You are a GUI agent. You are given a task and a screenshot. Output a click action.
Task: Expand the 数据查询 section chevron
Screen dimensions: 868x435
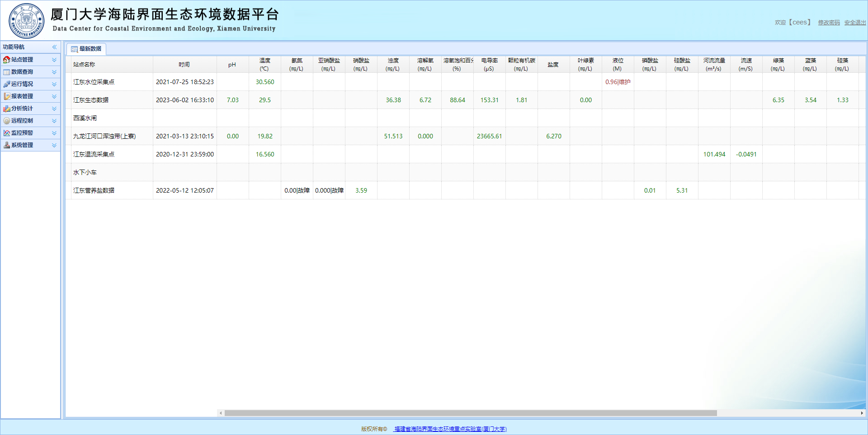click(54, 72)
